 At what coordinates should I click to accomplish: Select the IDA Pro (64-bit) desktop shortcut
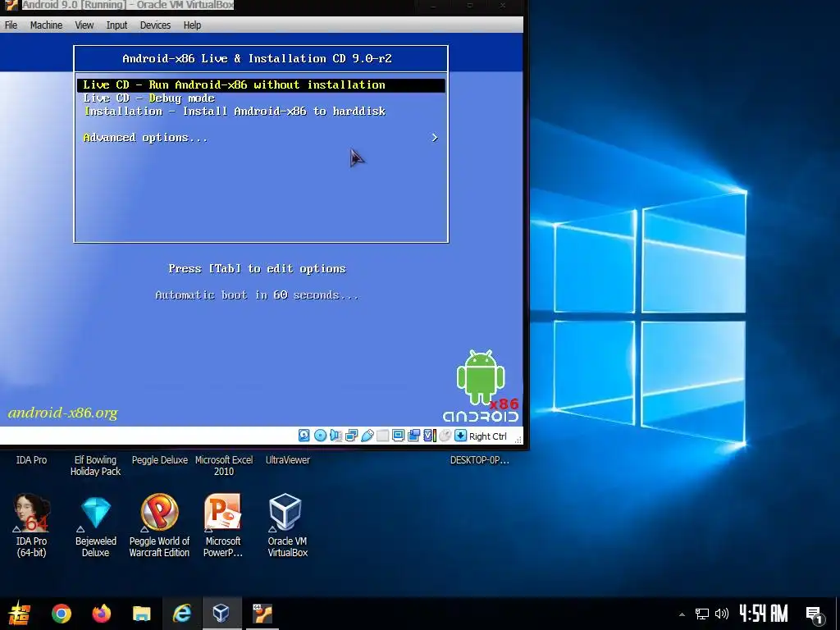click(x=32, y=525)
